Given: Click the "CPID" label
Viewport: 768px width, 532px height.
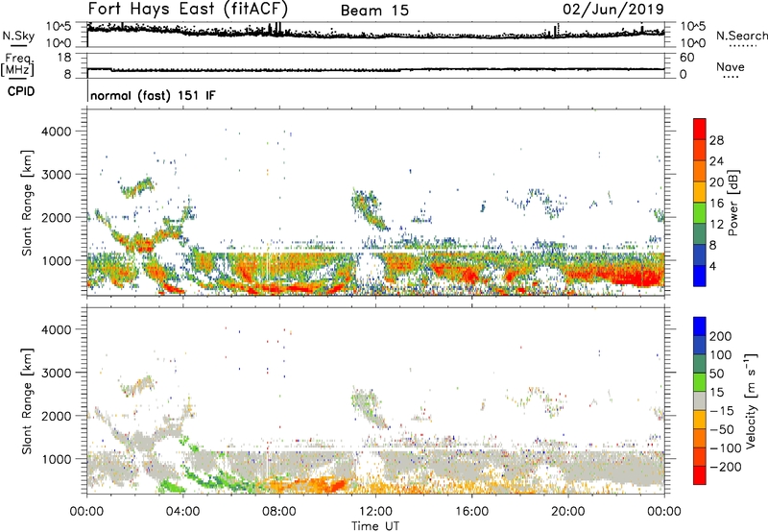Looking at the screenshot, I should 21,91.
